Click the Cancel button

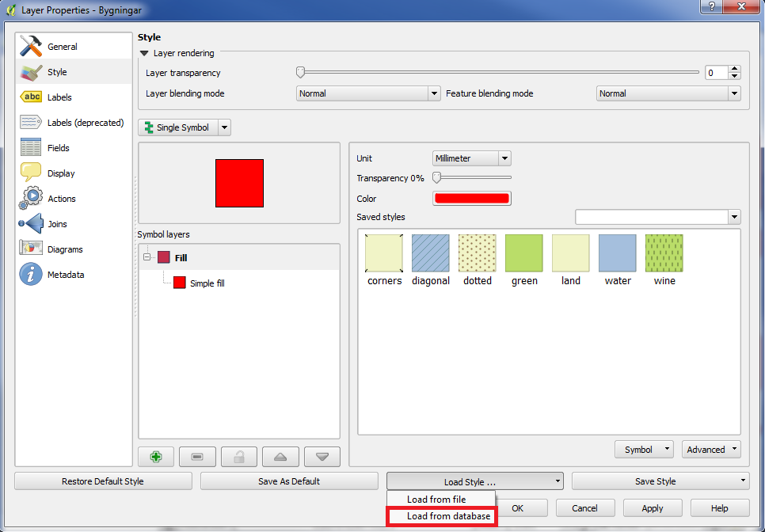pyautogui.click(x=585, y=508)
